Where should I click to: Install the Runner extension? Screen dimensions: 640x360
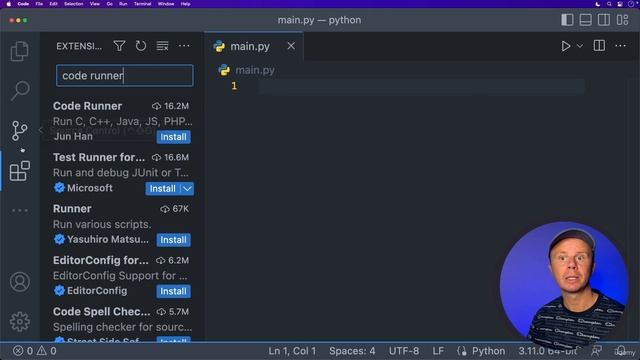(173, 240)
